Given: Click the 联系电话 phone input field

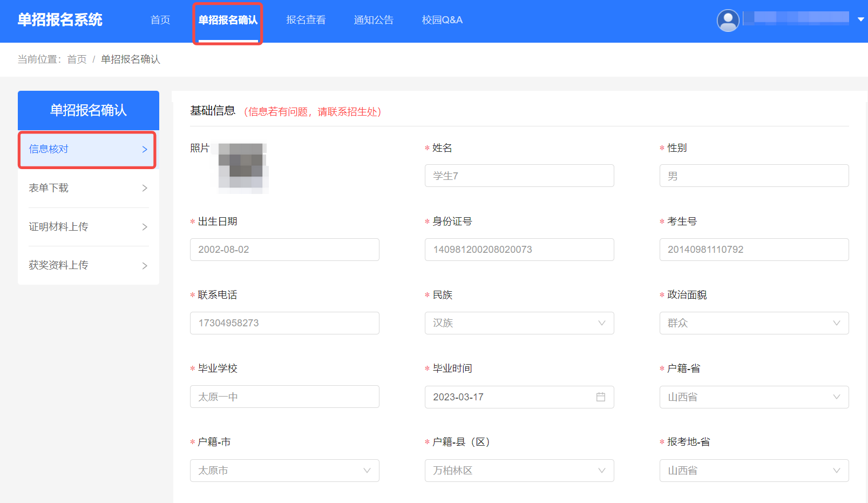Looking at the screenshot, I should click(x=284, y=323).
